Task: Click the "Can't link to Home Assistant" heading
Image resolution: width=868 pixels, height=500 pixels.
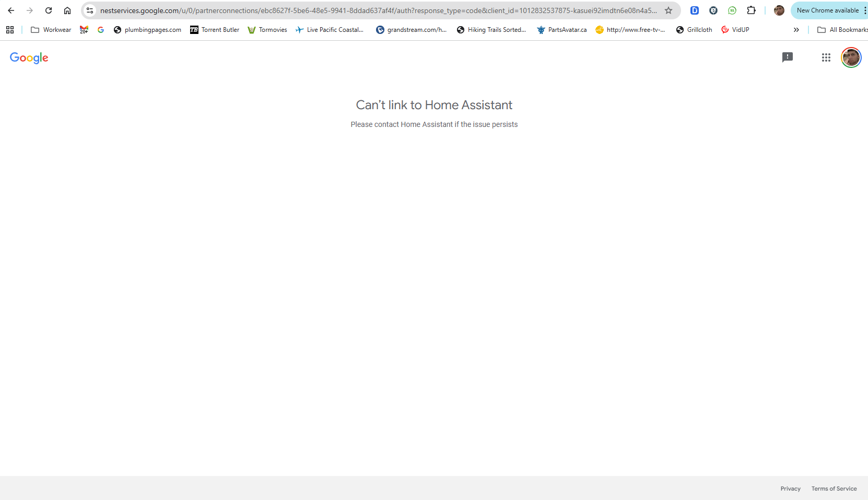Action: (434, 105)
